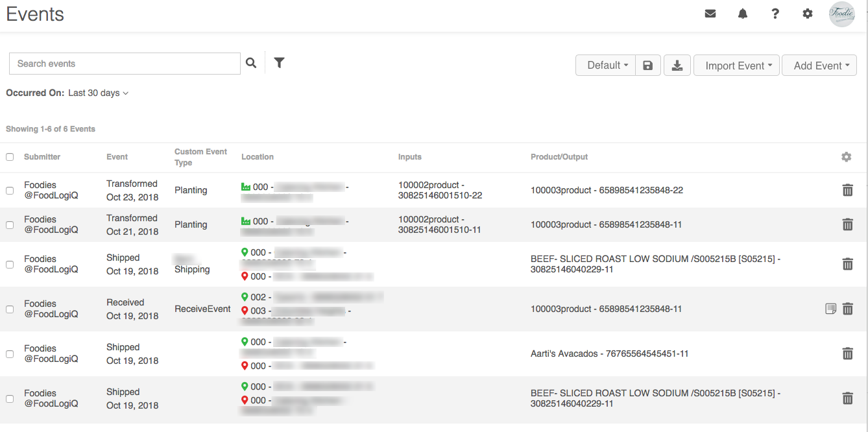Open the help question mark icon
This screenshot has height=432, width=868.
tap(775, 14)
